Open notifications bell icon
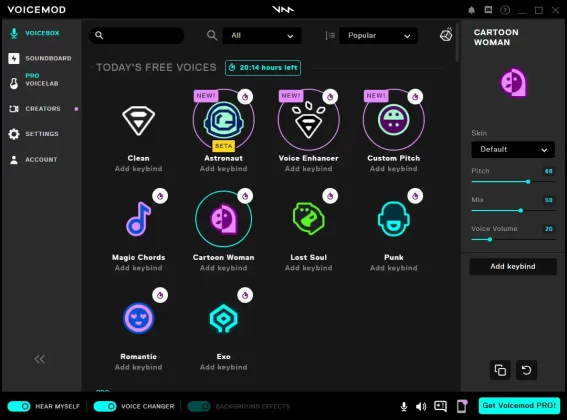 pyautogui.click(x=472, y=10)
